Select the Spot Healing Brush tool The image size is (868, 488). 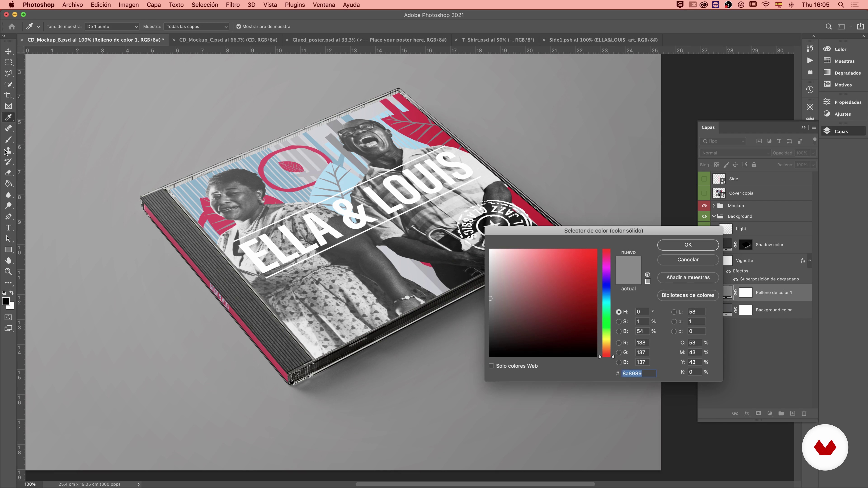[8, 129]
